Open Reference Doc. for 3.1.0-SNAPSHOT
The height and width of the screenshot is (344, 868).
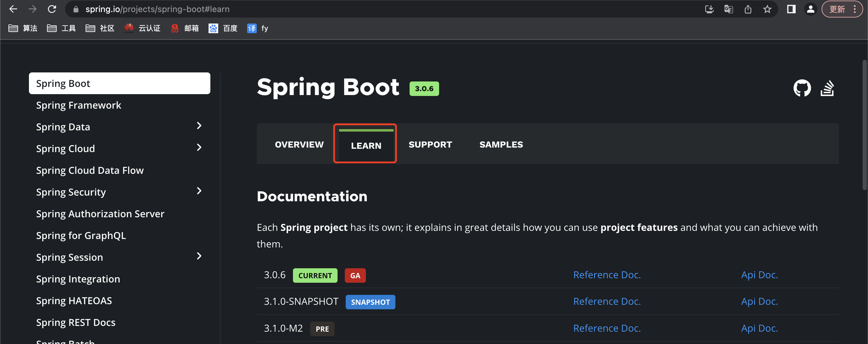607,301
